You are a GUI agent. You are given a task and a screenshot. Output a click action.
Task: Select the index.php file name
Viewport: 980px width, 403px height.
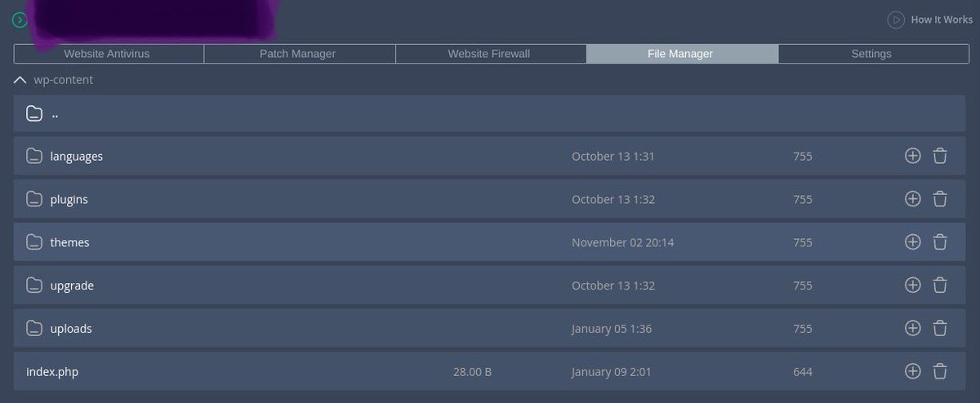pyautogui.click(x=52, y=372)
